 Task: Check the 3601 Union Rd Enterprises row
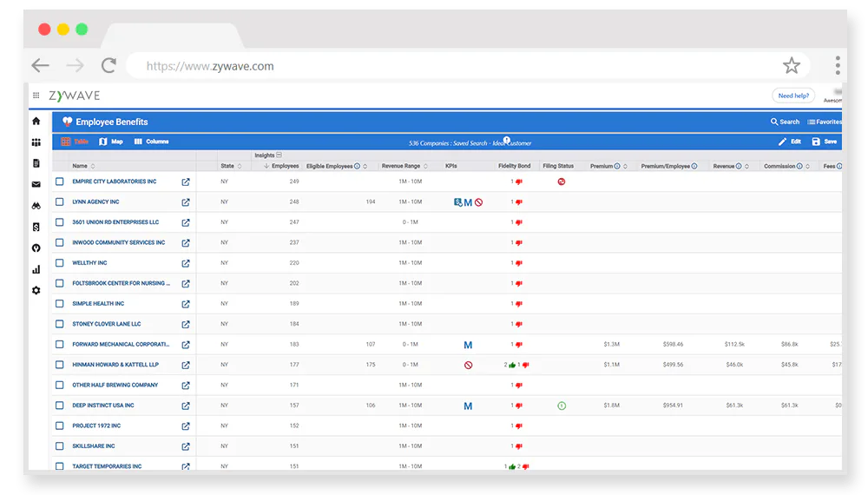(60, 222)
